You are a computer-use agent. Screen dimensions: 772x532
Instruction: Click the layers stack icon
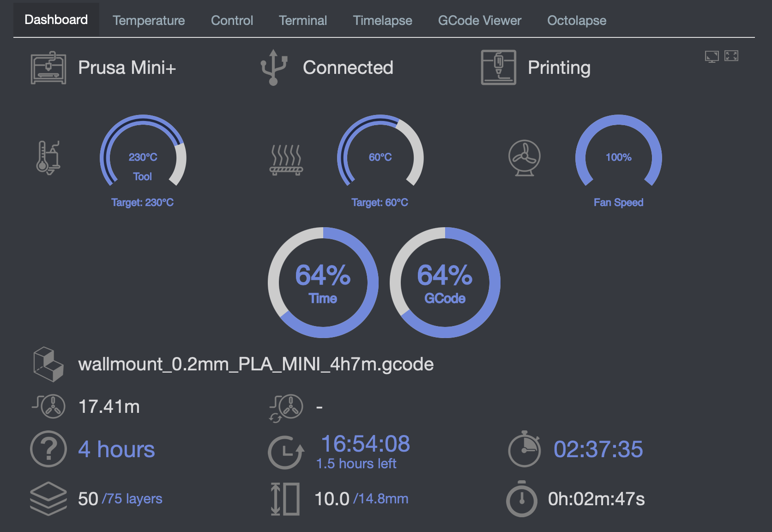pyautogui.click(x=48, y=499)
